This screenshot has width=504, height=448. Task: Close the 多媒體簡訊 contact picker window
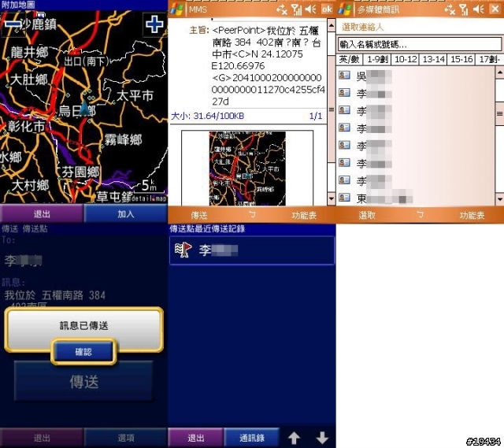pyautogui.click(x=495, y=9)
